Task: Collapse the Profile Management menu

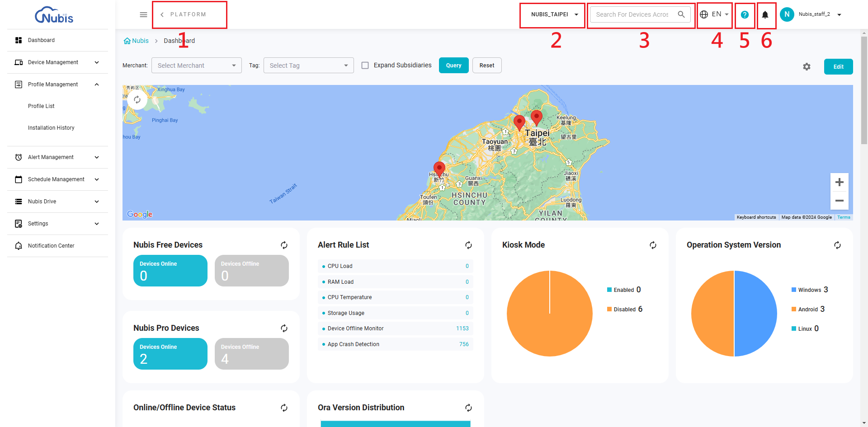Action: [58, 84]
